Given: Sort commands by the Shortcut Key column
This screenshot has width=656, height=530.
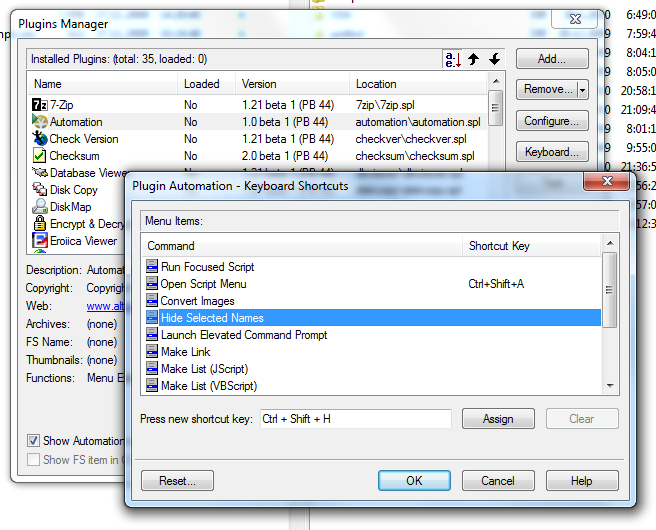Looking at the screenshot, I should (530, 245).
